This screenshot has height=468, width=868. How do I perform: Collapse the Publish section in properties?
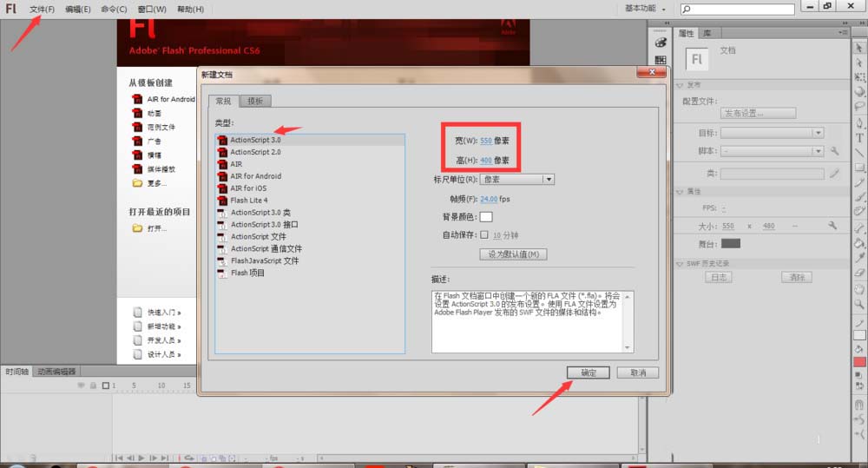point(681,85)
